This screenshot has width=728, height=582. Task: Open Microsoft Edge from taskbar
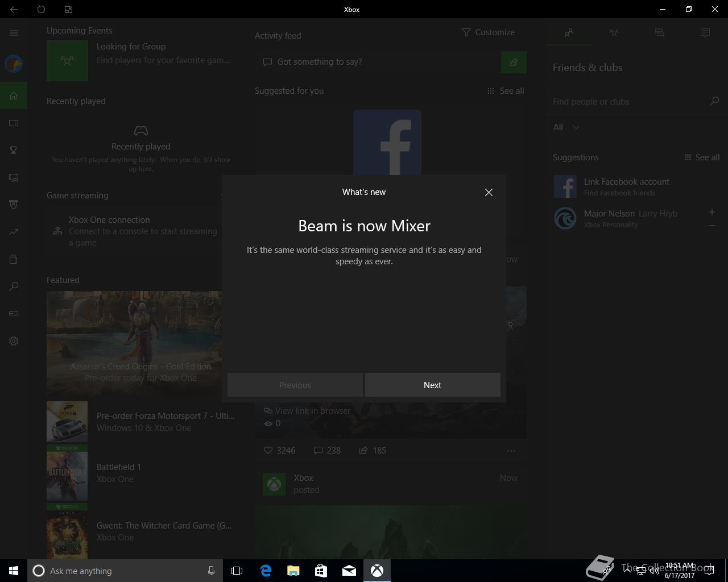[x=266, y=571]
